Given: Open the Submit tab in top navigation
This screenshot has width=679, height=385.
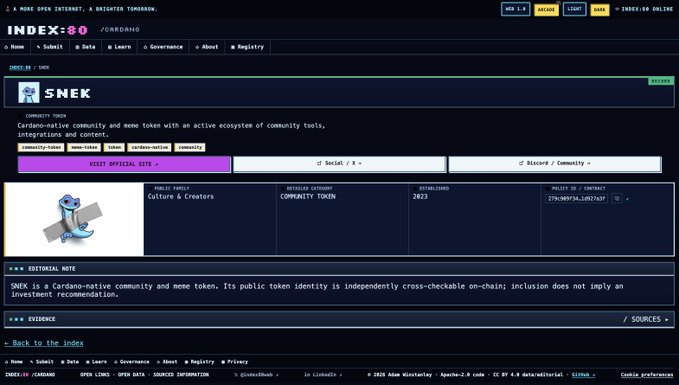Looking at the screenshot, I should pyautogui.click(x=50, y=47).
